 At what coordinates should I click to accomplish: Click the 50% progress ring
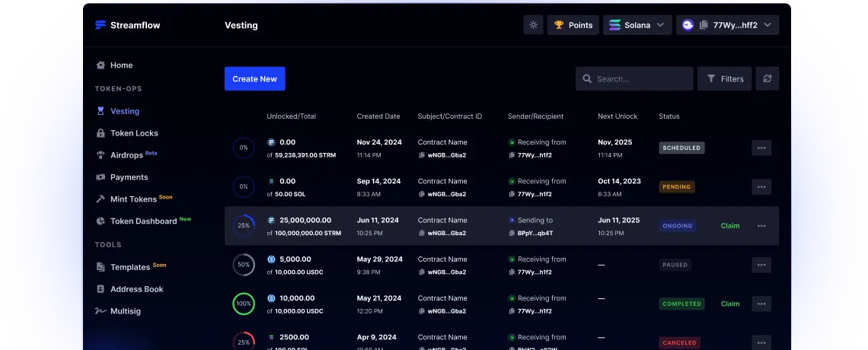click(244, 265)
